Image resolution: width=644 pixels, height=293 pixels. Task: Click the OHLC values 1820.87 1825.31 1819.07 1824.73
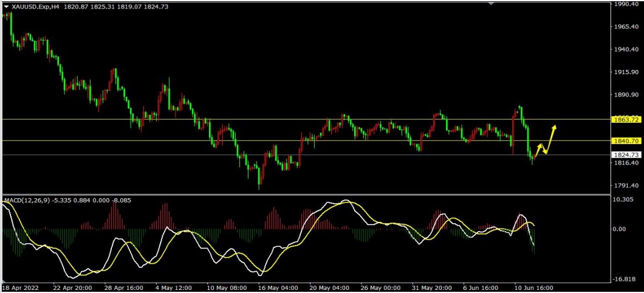click(x=116, y=7)
